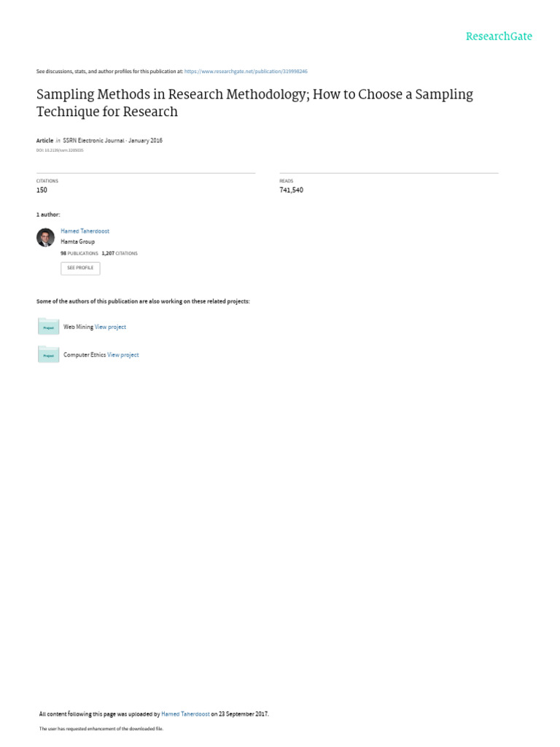This screenshot has height=747, width=560.
Task: Click the ResearchGate logo
Action: point(499,36)
